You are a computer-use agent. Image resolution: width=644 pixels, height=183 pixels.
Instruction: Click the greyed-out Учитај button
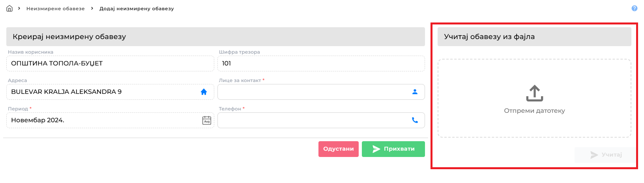click(605, 155)
